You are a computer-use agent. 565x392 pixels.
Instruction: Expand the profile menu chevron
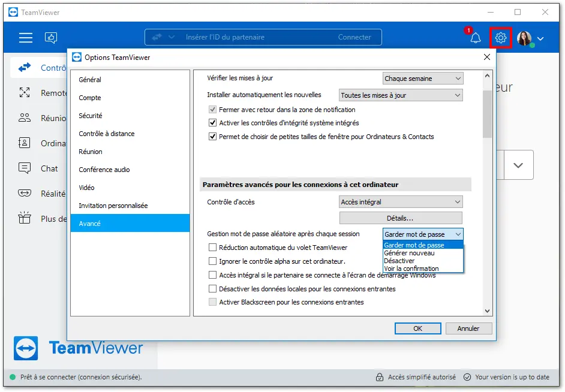pyautogui.click(x=540, y=38)
